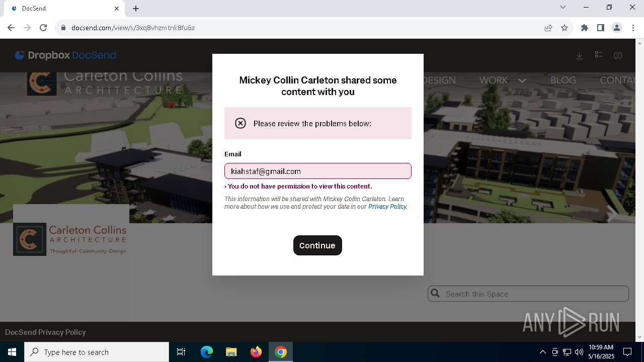
Task: Click the Search this Space field
Action: point(528,294)
